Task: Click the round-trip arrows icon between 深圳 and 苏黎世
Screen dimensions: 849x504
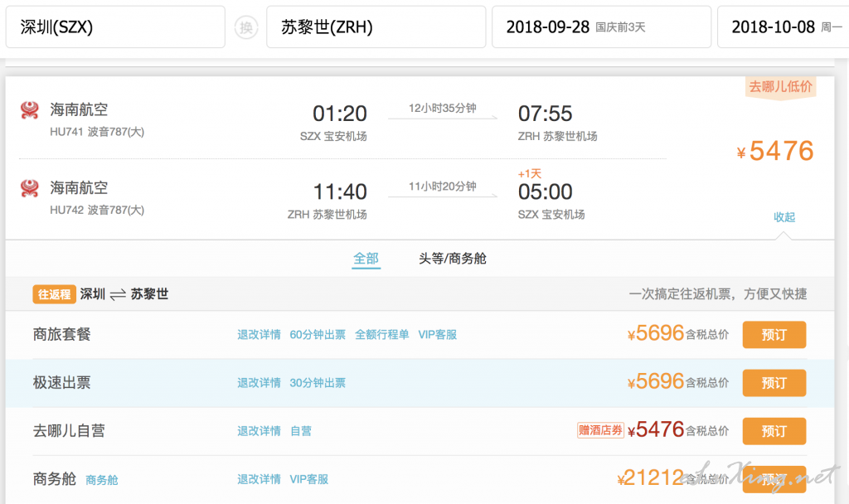Action: [118, 294]
